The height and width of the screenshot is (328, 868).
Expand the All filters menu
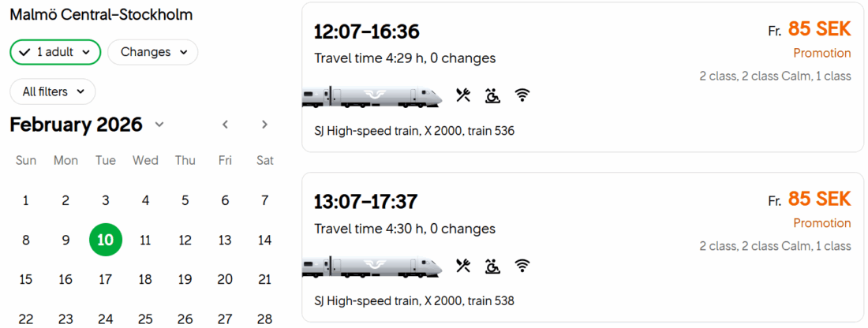point(52,91)
